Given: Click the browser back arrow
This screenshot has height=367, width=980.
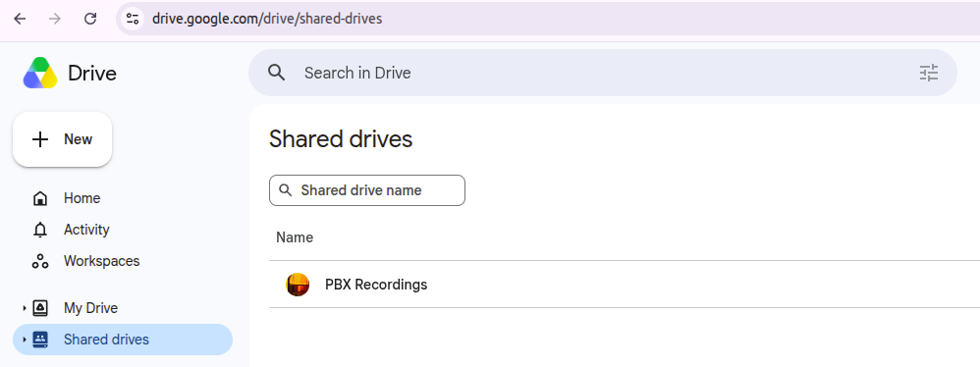Looking at the screenshot, I should [x=20, y=19].
